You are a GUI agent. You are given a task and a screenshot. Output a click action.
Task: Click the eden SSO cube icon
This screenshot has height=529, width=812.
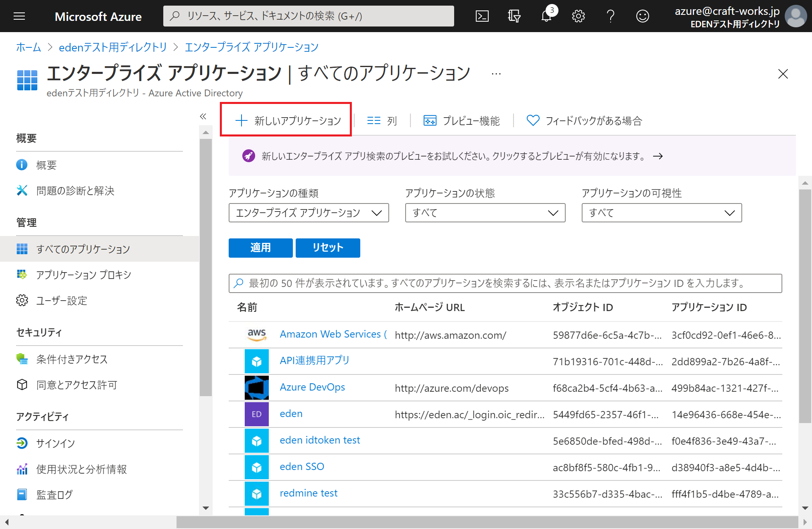(257, 467)
